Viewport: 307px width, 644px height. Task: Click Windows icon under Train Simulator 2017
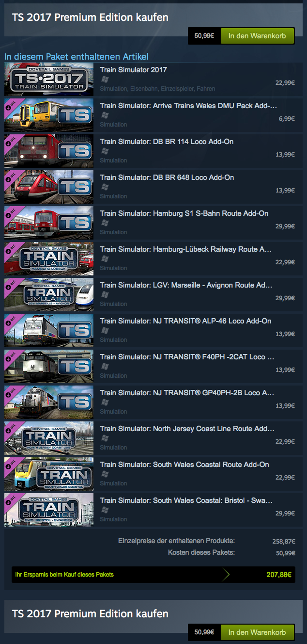[x=105, y=80]
